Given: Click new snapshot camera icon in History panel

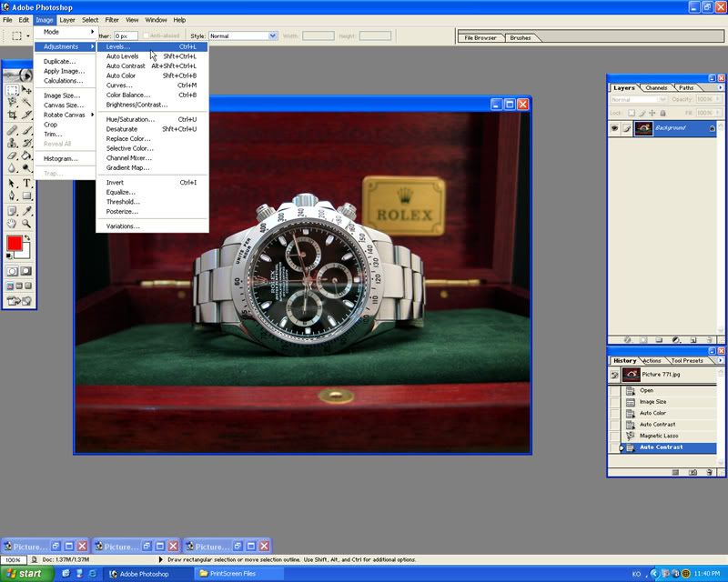Looking at the screenshot, I should pyautogui.click(x=693, y=472).
